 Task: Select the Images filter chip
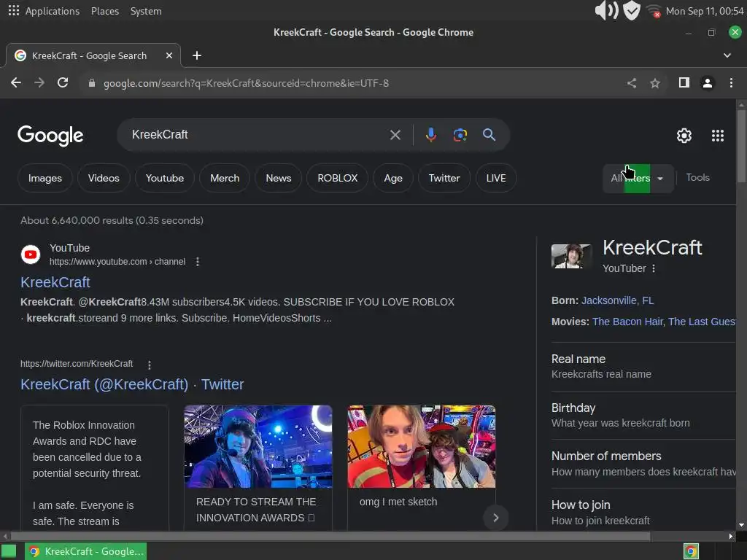tap(44, 178)
